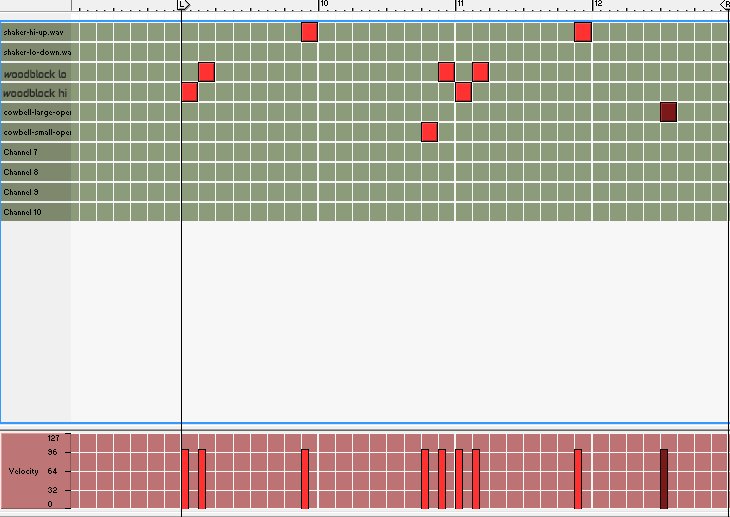Screen dimensions: 730x517
Task: Click the Velocity lane label
Action: point(24,471)
